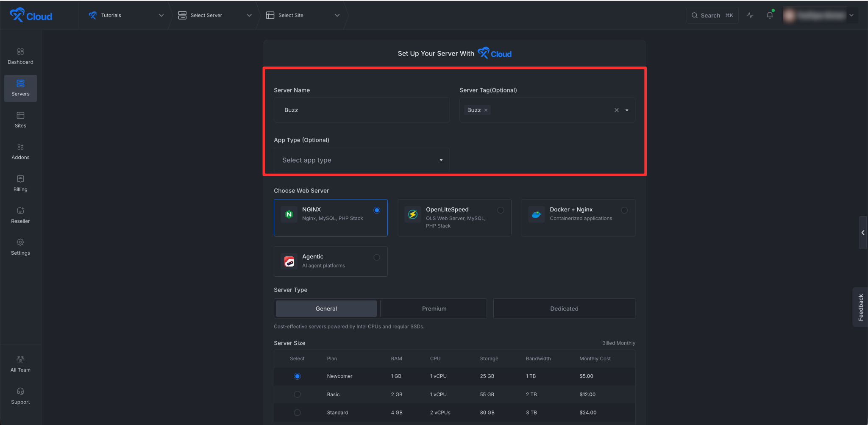
Task: Click the $24.00 monthly cost
Action: [x=588, y=413]
